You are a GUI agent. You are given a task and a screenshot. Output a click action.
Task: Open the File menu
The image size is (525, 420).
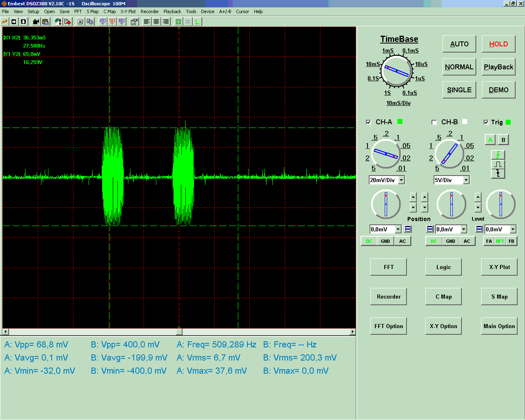coord(5,11)
